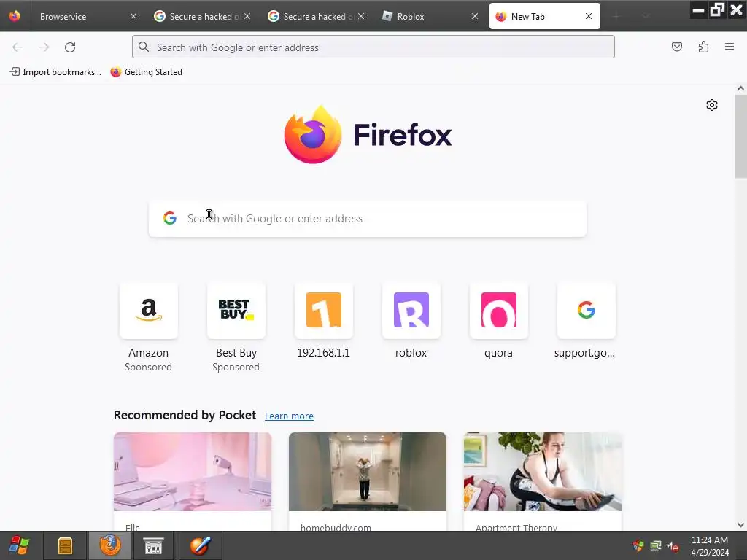Open the support.go... shortcut tile

(x=586, y=311)
